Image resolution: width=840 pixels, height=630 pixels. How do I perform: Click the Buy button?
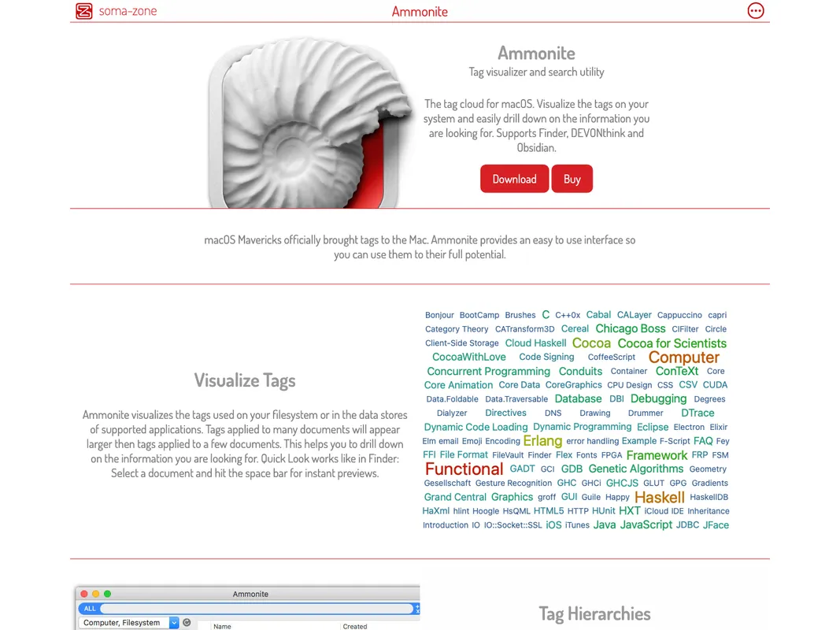tap(572, 179)
